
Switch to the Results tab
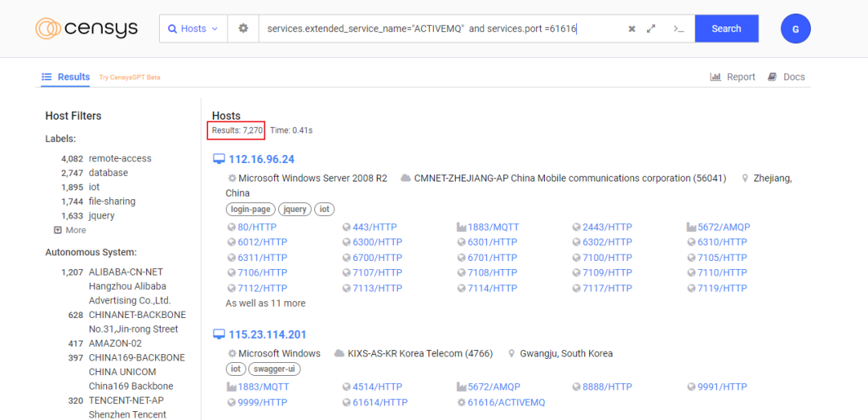click(x=66, y=77)
